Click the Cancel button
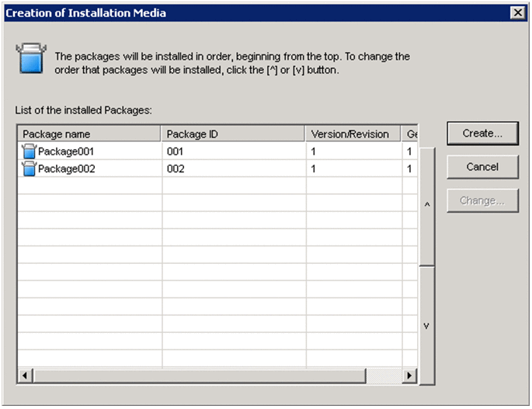The image size is (532, 409). [x=482, y=167]
